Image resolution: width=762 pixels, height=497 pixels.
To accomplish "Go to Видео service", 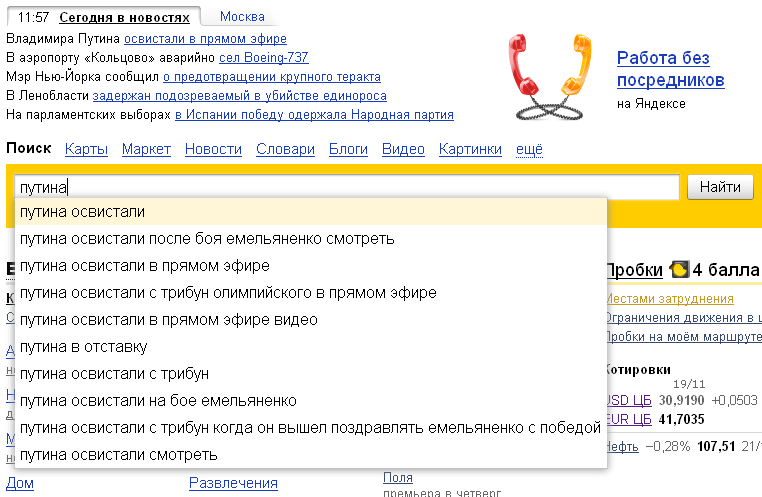I will pyautogui.click(x=403, y=149).
